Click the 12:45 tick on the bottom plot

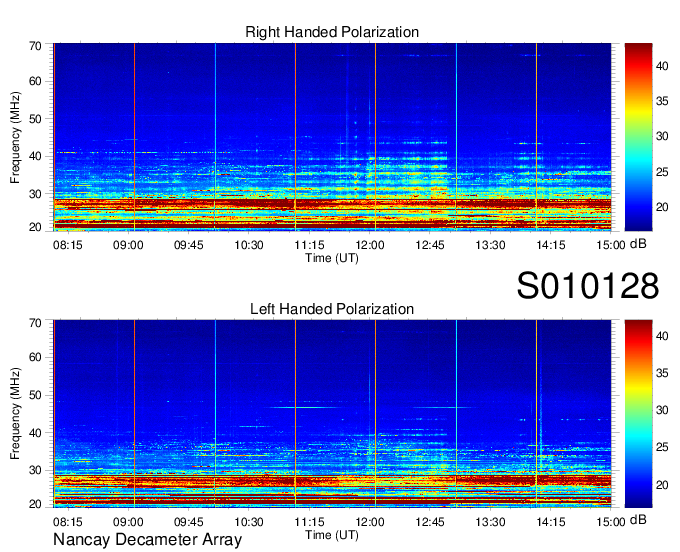[x=430, y=522]
